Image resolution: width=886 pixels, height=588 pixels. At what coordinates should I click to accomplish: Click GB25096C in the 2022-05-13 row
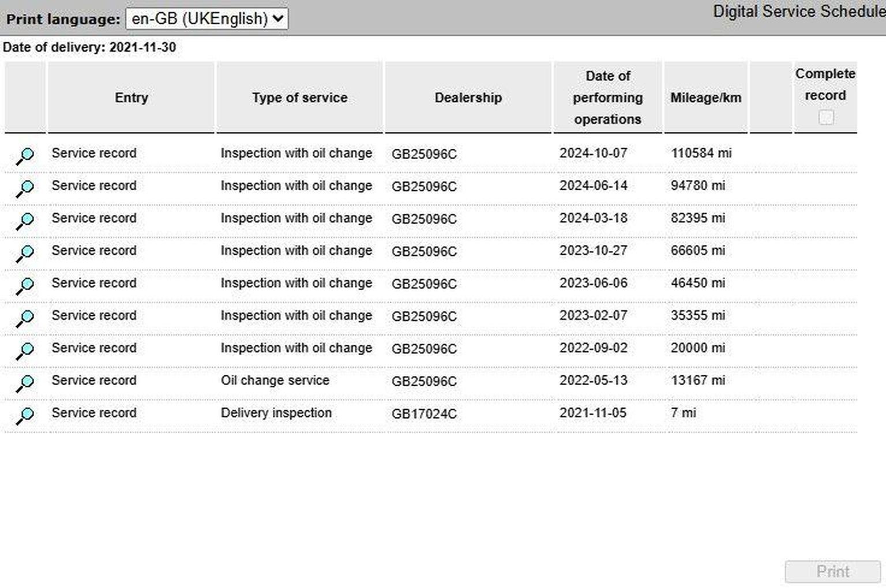click(x=424, y=381)
